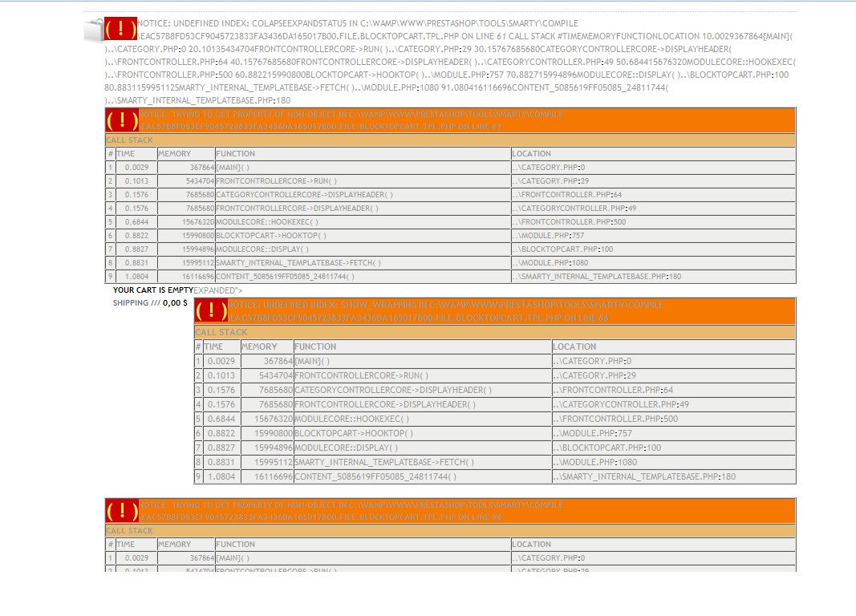Click 'FRONTCONTROLLERCORE->RUN( )' in line 61 table
The height and width of the screenshot is (616, 856).
[x=276, y=181]
